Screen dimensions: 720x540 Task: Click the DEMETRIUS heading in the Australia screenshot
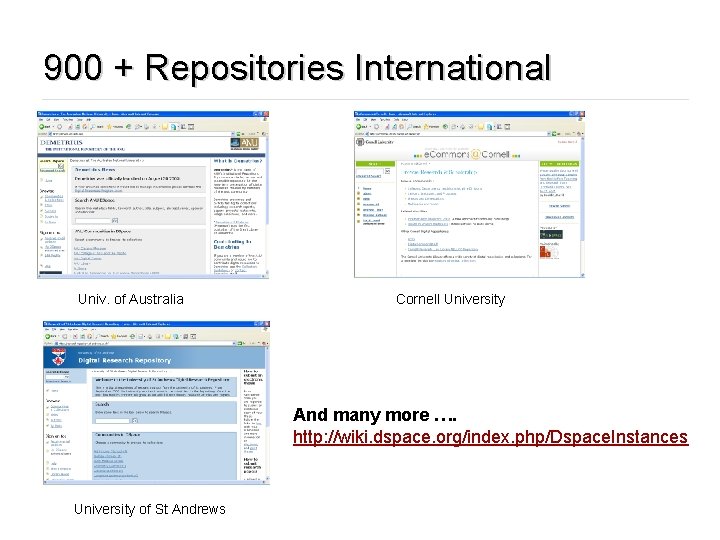[62, 142]
